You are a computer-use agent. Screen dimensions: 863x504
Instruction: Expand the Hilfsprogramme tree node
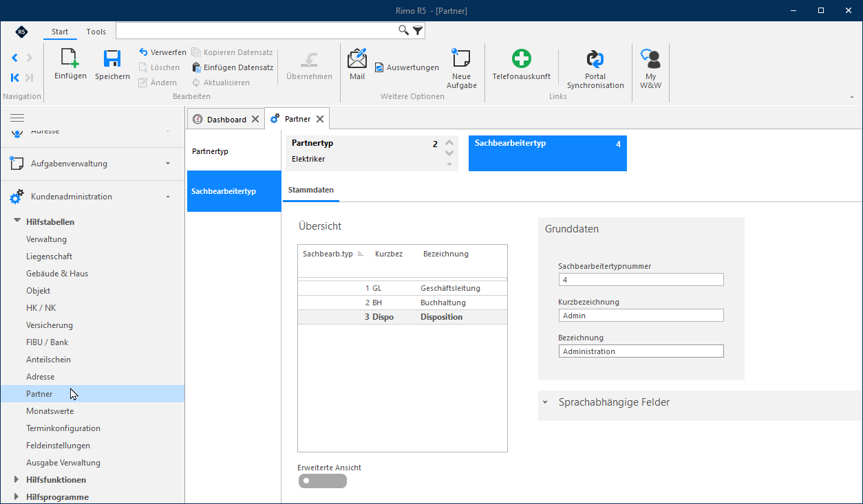click(17, 496)
